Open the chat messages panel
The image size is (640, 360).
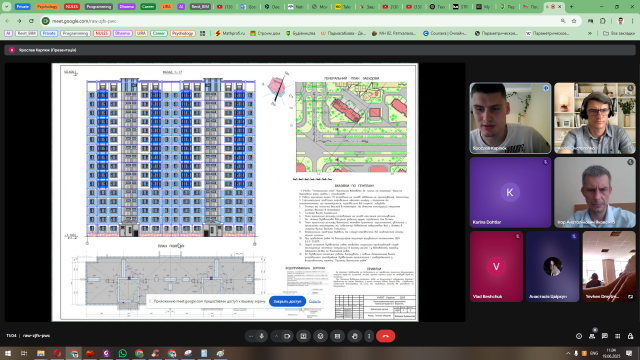click(604, 336)
